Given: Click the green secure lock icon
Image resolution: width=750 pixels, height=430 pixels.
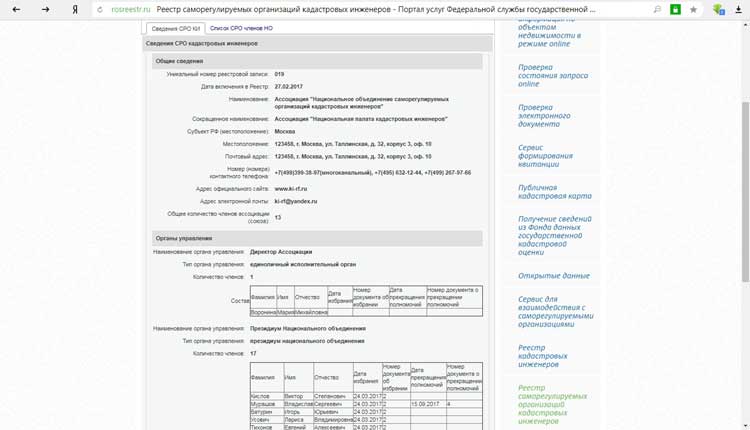Looking at the screenshot, I should [675, 9].
